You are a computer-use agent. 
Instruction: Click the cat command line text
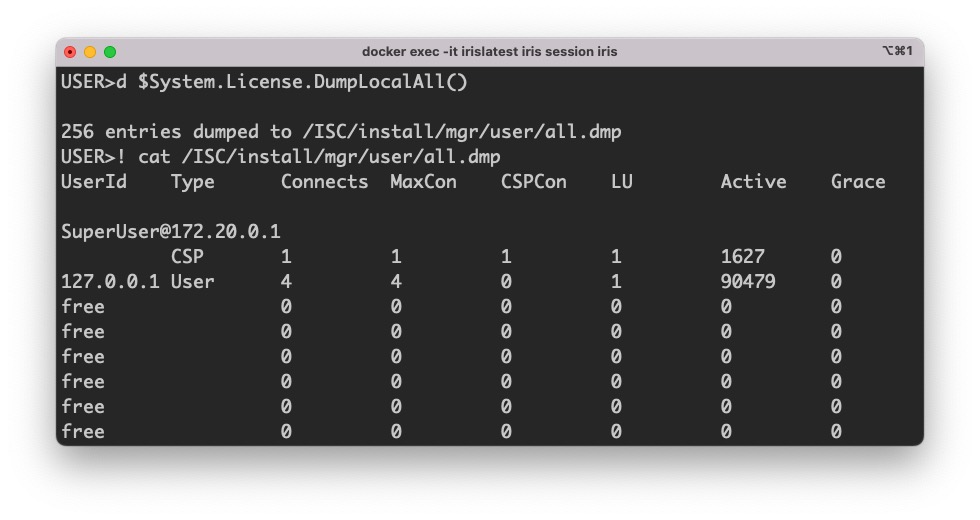(319, 157)
